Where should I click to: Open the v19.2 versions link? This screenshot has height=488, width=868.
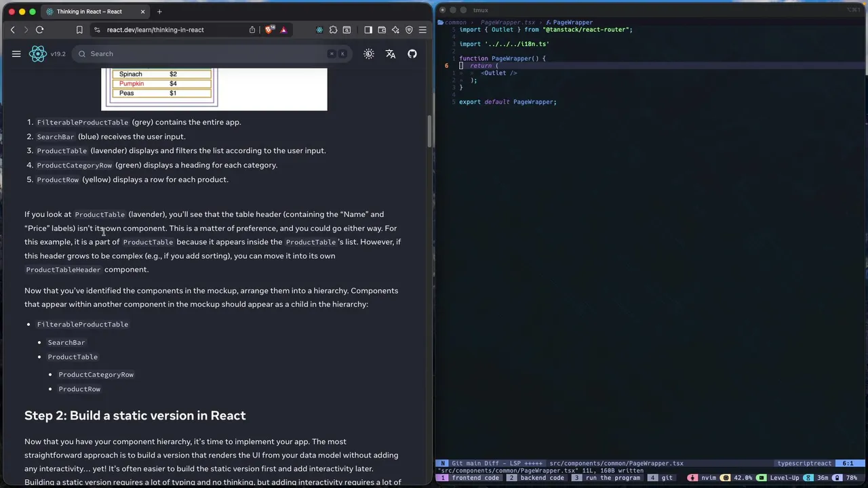pyautogui.click(x=58, y=54)
